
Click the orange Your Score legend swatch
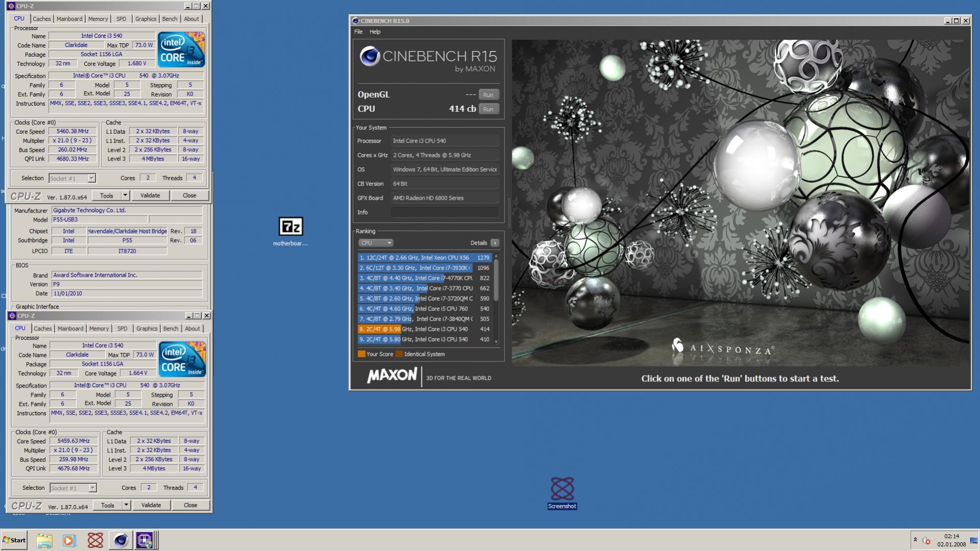click(x=362, y=354)
